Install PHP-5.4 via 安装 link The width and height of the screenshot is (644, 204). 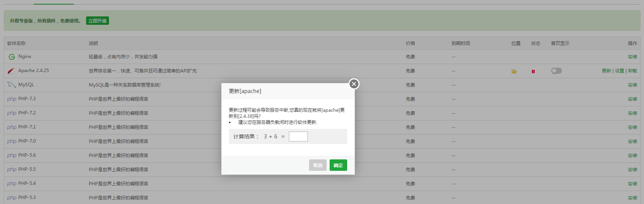633,184
